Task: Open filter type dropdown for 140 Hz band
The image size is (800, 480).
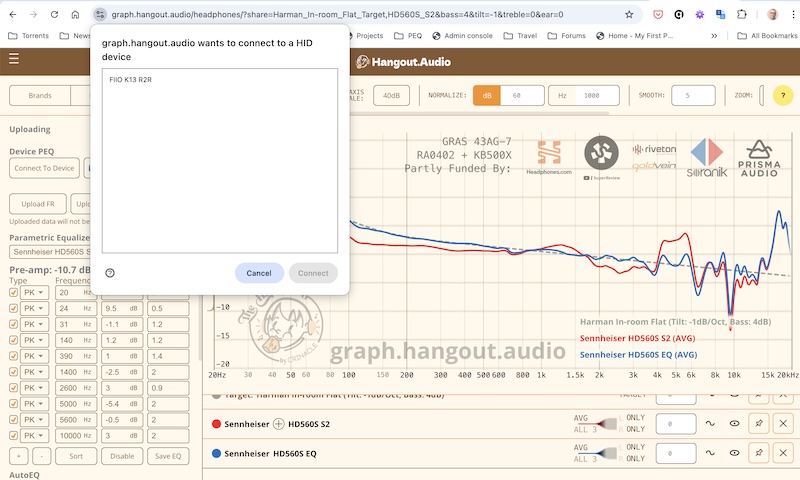Action: point(34,340)
